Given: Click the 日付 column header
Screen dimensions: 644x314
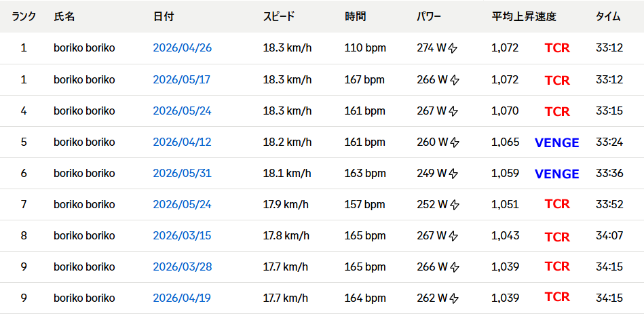Looking at the screenshot, I should (164, 16).
